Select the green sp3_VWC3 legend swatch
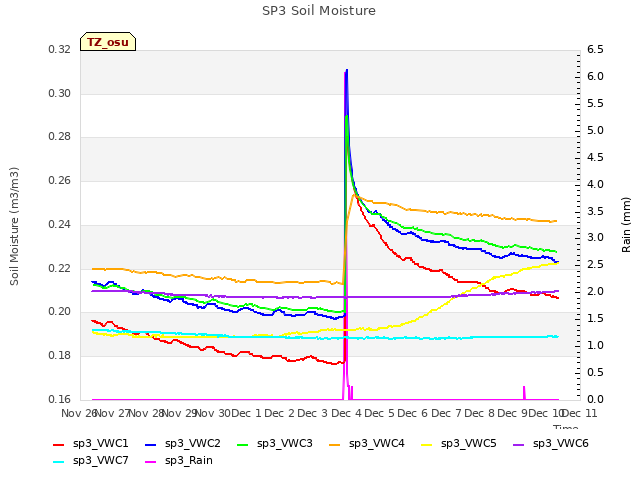The image size is (640, 480). (x=242, y=444)
